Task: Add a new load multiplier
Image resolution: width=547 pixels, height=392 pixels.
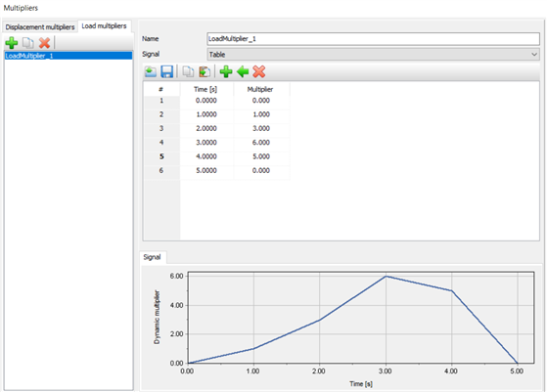Action: click(12, 43)
